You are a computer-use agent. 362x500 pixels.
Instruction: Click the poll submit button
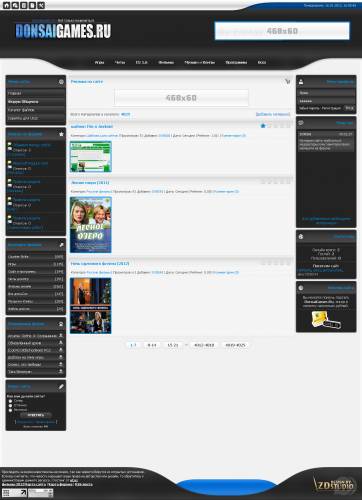36,415
